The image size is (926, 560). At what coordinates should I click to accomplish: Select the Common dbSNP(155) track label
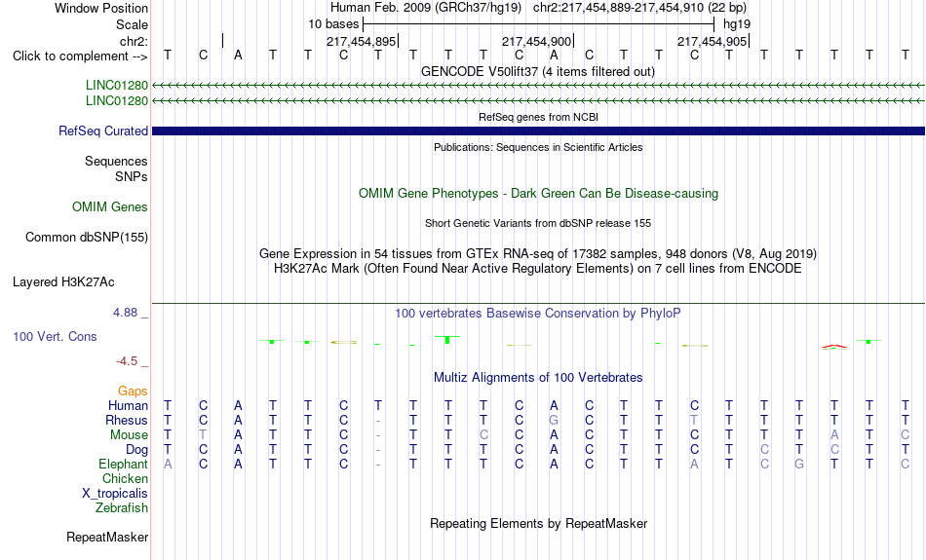86,238
